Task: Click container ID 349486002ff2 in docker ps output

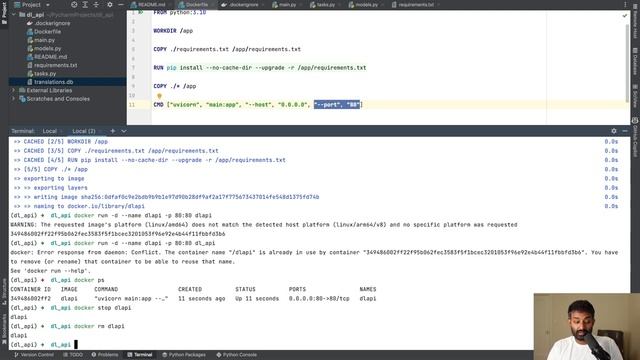Action: (x=31, y=298)
